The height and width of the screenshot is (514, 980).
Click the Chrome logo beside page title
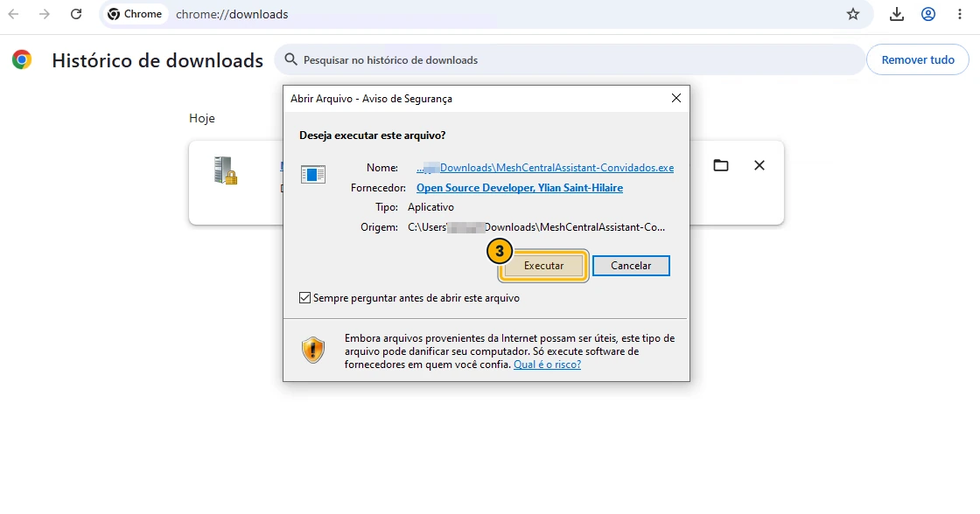[x=22, y=59]
